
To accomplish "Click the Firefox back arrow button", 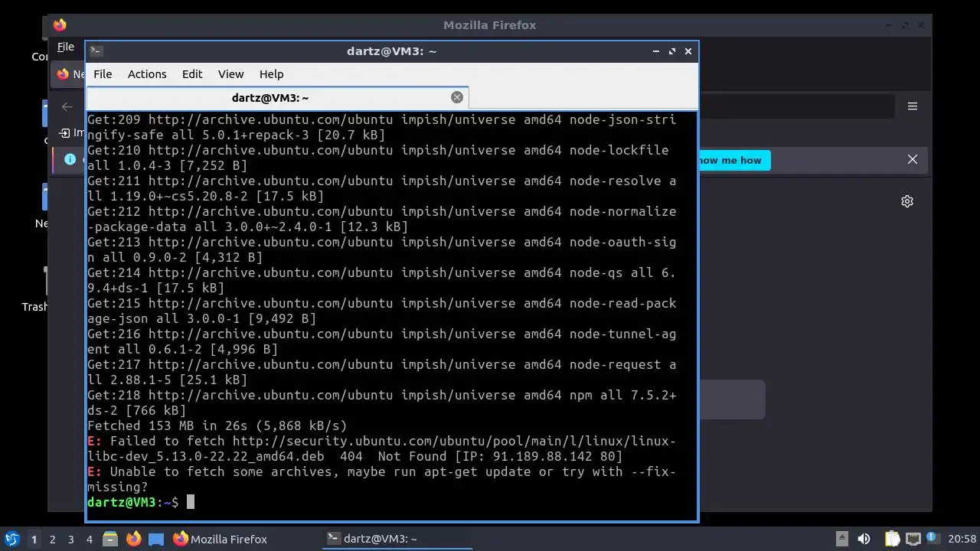I will [67, 106].
